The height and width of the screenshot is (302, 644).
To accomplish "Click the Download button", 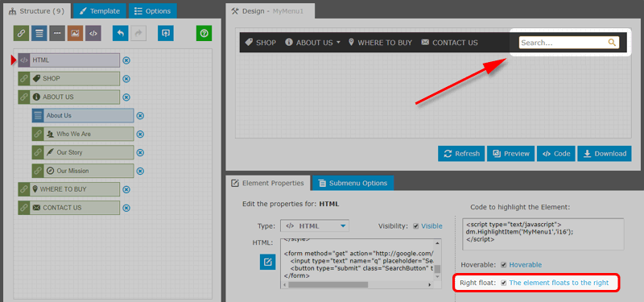I will click(x=605, y=154).
